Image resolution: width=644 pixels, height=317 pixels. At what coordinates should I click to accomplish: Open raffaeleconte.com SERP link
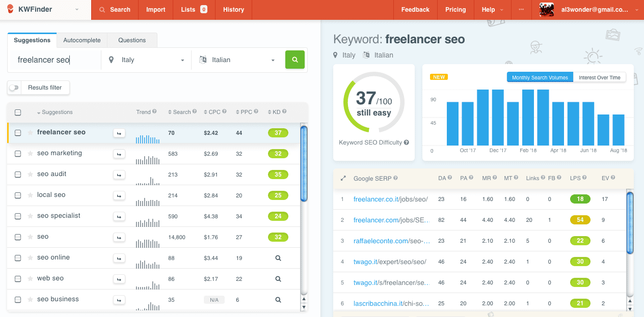click(392, 241)
